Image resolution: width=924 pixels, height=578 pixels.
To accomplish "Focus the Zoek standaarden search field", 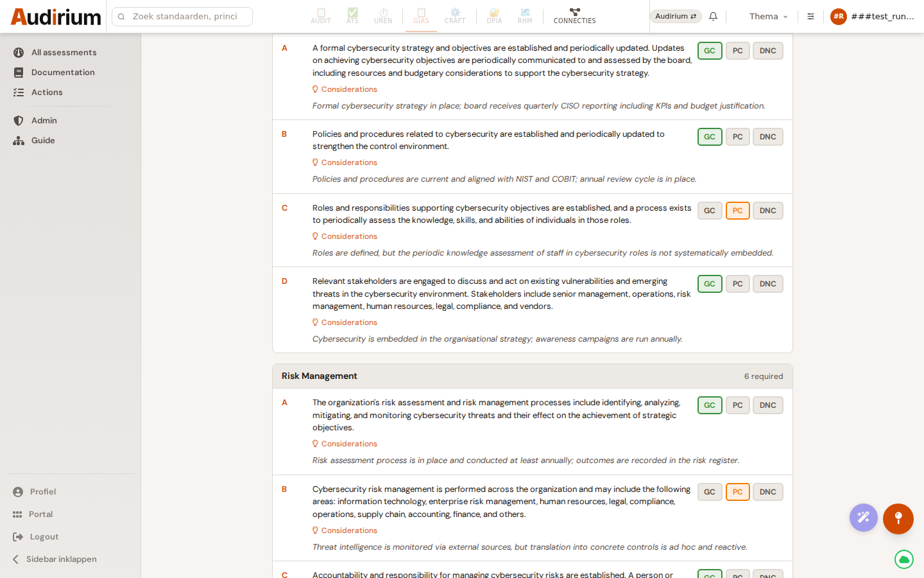I will [182, 17].
